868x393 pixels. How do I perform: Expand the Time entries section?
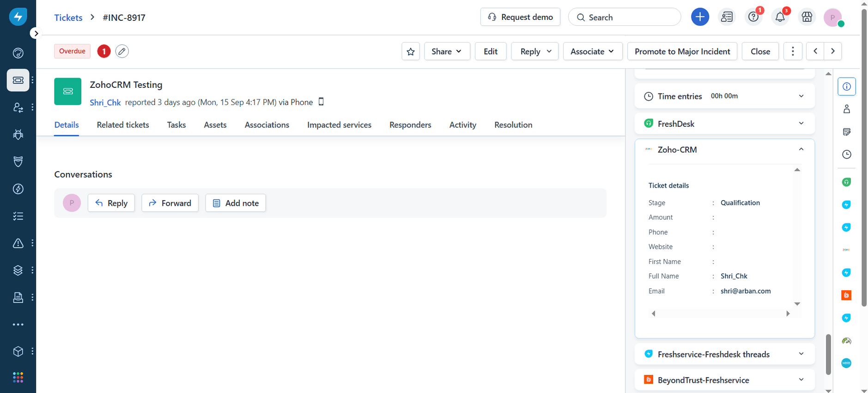725,96
